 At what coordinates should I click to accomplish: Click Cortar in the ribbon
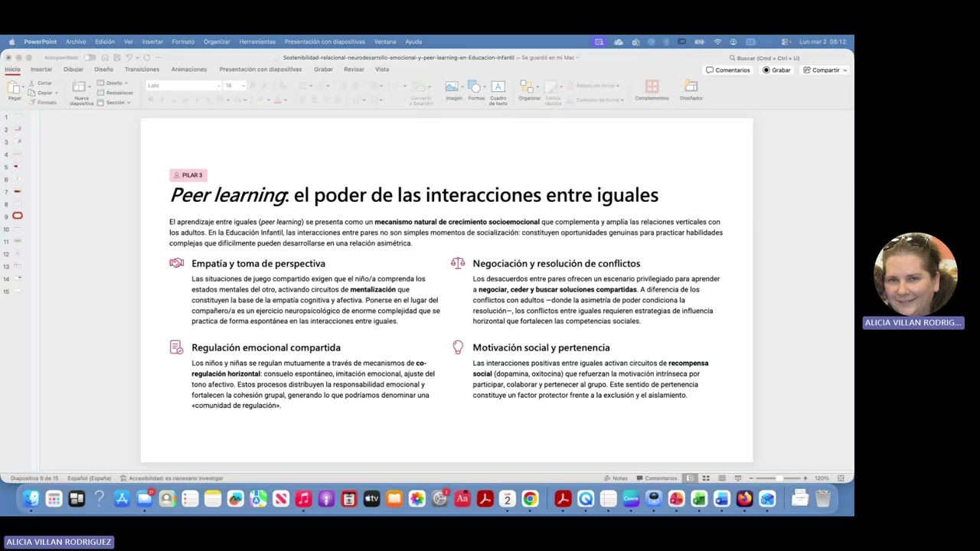[x=41, y=83]
